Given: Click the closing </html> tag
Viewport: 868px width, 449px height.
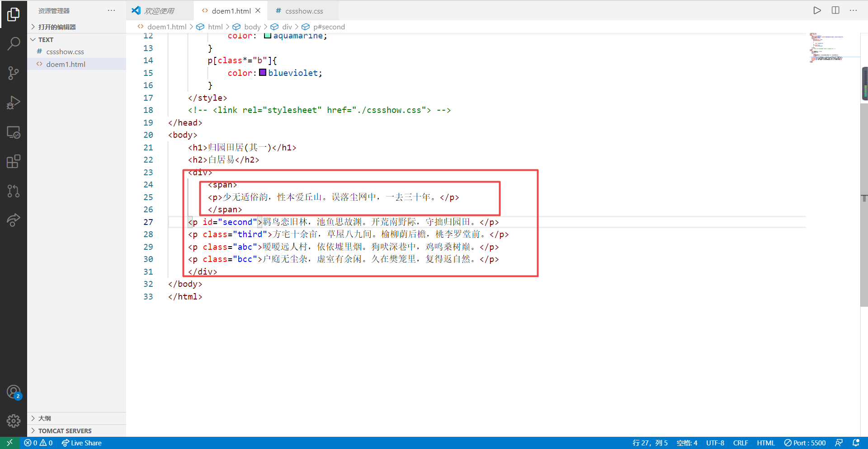Looking at the screenshot, I should (x=185, y=297).
